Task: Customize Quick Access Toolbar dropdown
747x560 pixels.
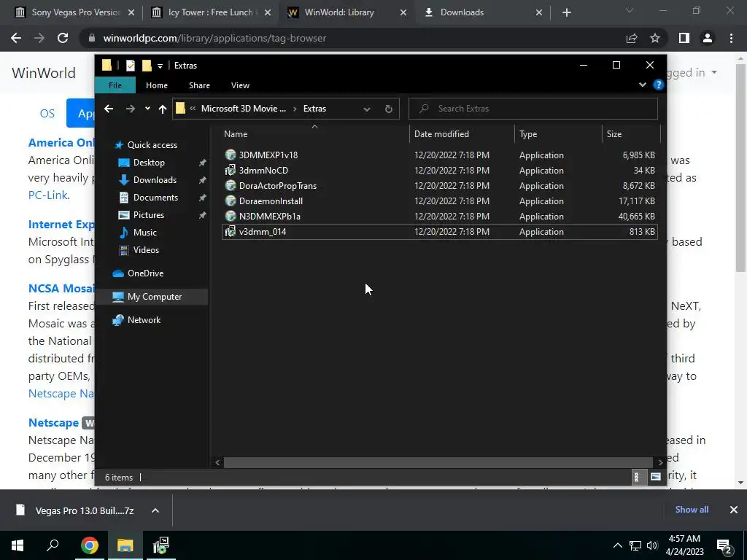Action: click(x=160, y=66)
